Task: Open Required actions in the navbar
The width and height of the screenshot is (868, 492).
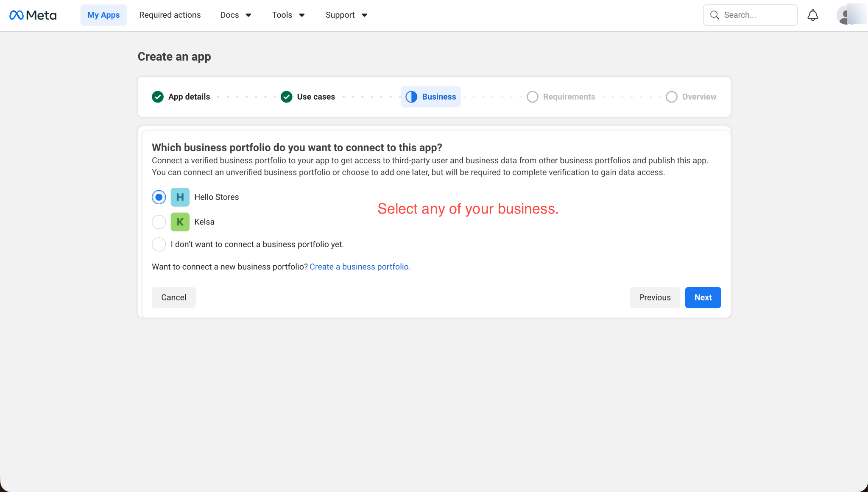Action: coord(170,15)
